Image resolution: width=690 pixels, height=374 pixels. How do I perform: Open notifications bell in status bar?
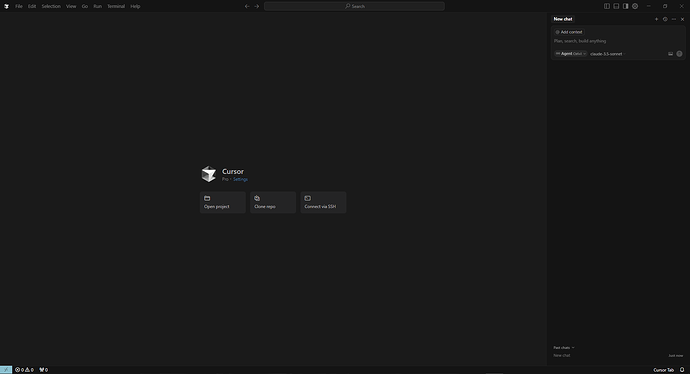[x=682, y=370]
